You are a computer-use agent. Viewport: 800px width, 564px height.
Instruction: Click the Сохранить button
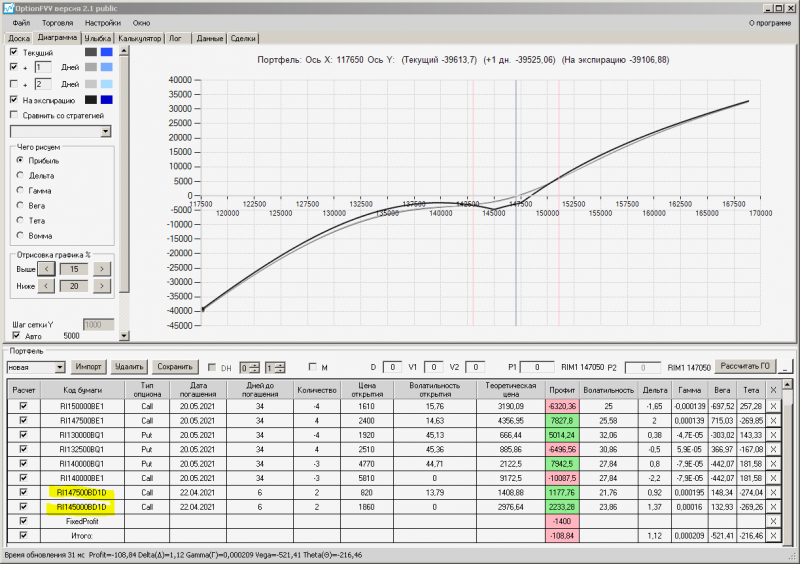click(x=174, y=366)
